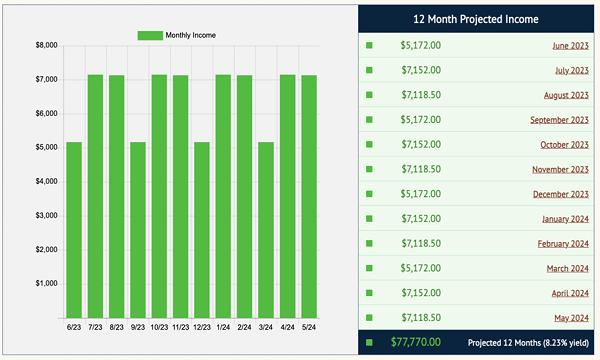
Task: Select the 5/24 bar in the chart
Action: (309, 197)
